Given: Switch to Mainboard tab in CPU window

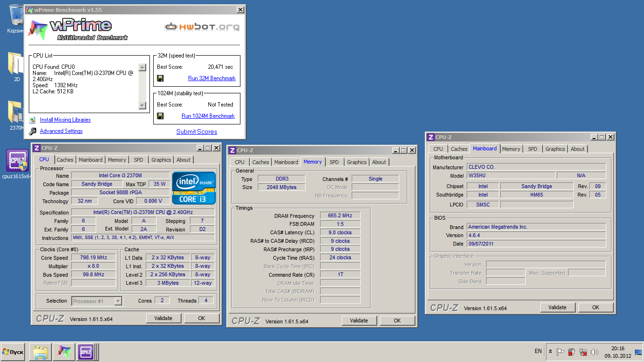Looking at the screenshot, I should [x=91, y=160].
